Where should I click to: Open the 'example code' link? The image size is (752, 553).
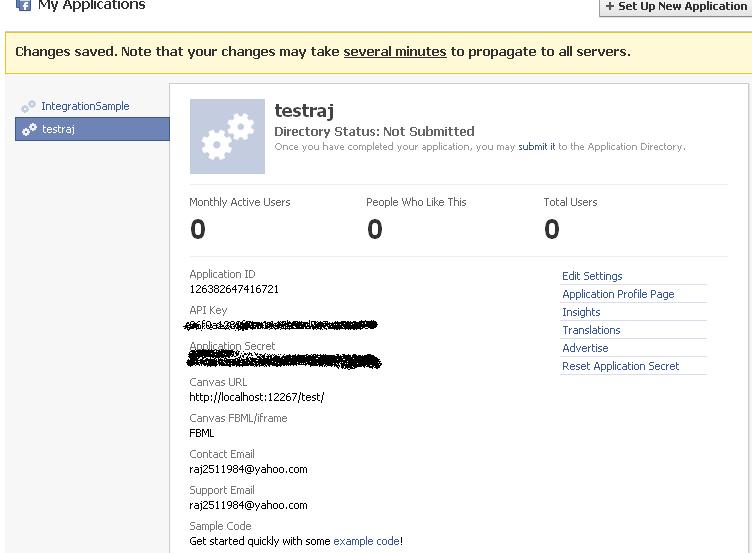click(366, 541)
